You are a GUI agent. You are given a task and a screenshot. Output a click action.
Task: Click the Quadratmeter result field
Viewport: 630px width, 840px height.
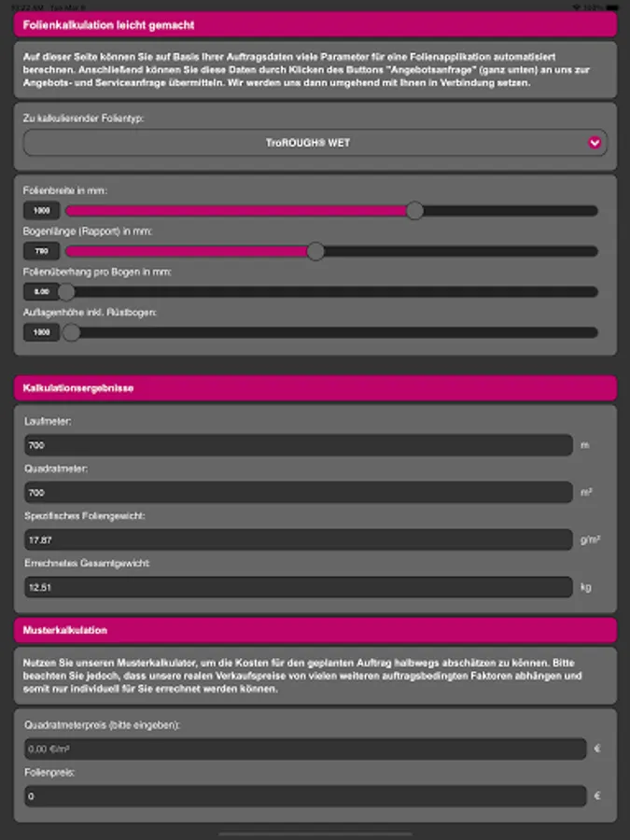coord(298,492)
